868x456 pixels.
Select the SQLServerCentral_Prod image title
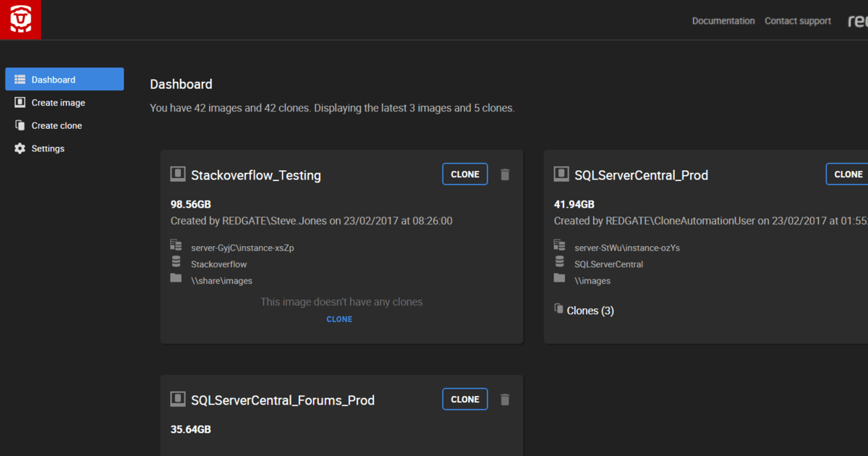[x=641, y=175]
